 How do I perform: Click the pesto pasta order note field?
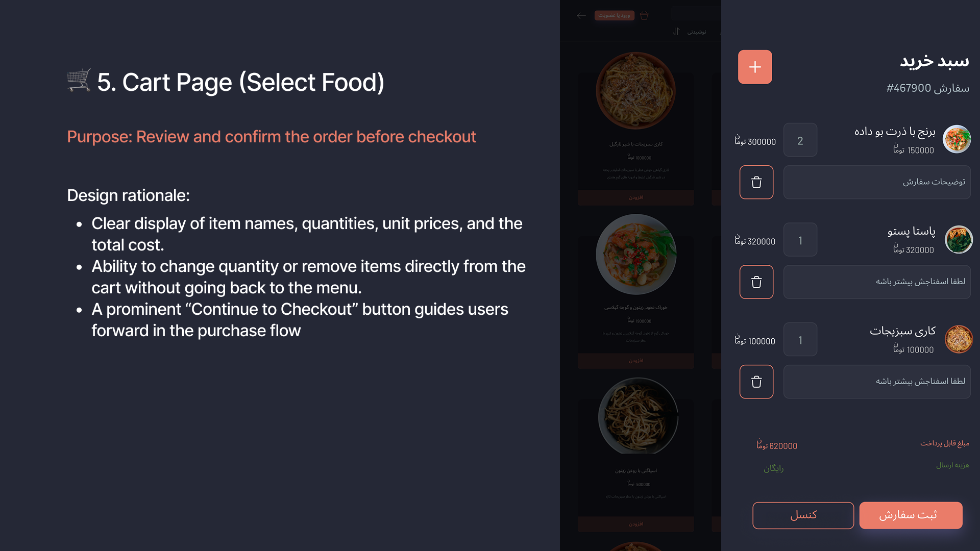click(876, 282)
